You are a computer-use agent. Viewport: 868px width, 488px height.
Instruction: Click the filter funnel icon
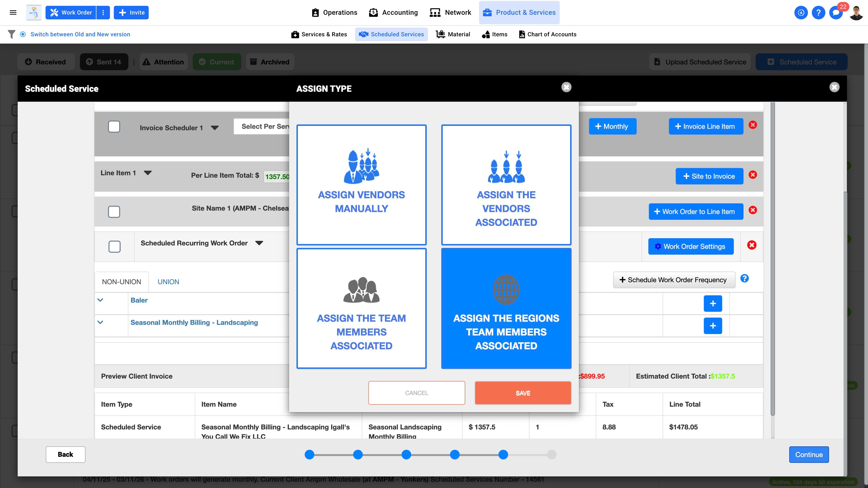(11, 34)
